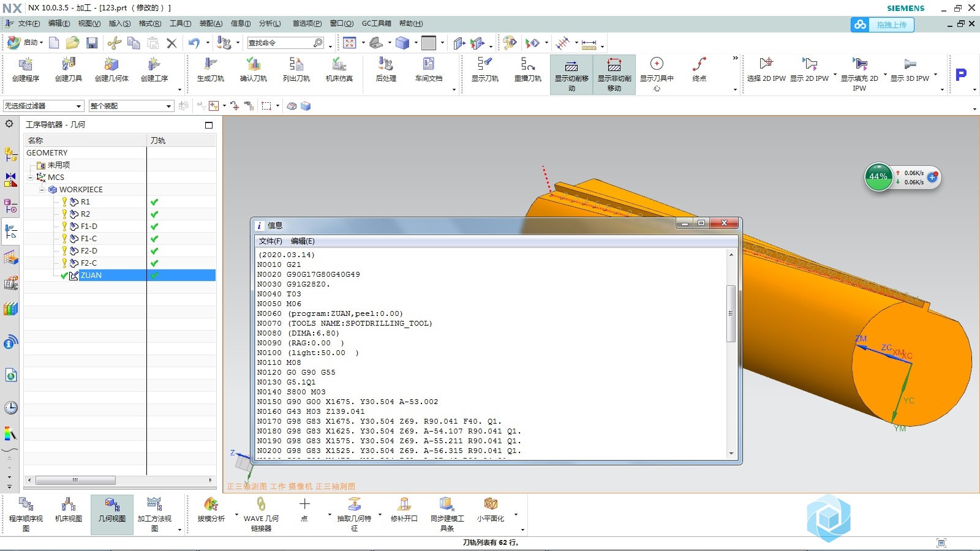980x551 pixels.
Task: Click the 生成刀轨 (Generate Tool Path) icon
Action: pyautogui.click(x=211, y=70)
